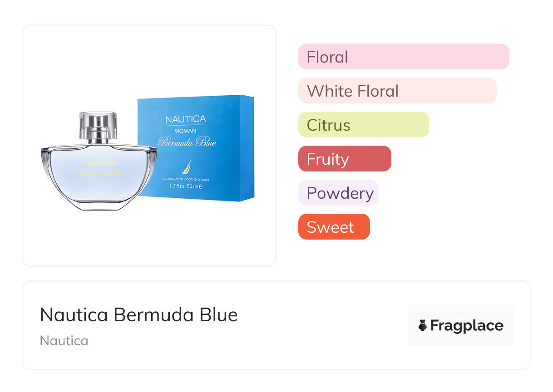Image resolution: width=553 pixels, height=392 pixels.
Task: Click the Fragplace wordmark text
Action: (467, 325)
